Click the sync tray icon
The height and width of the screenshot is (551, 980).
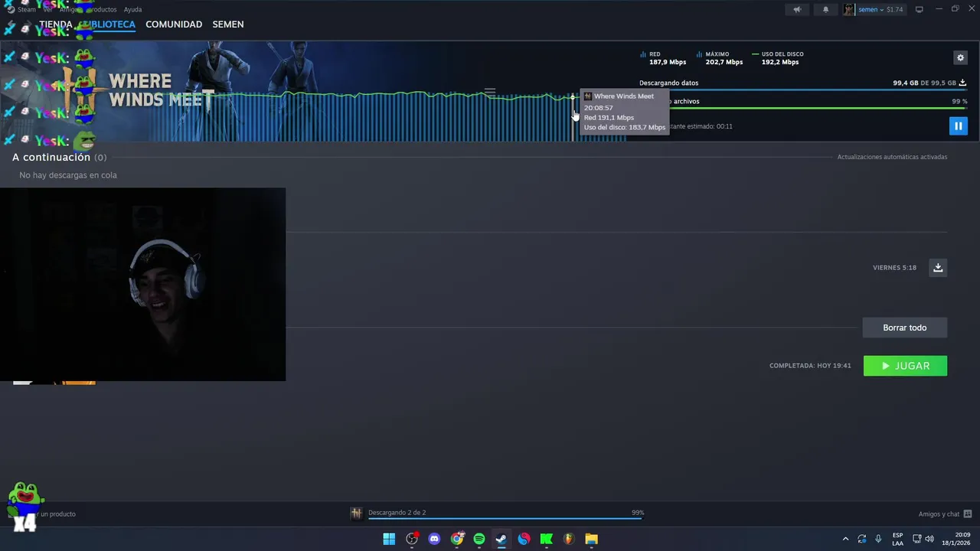tap(862, 539)
